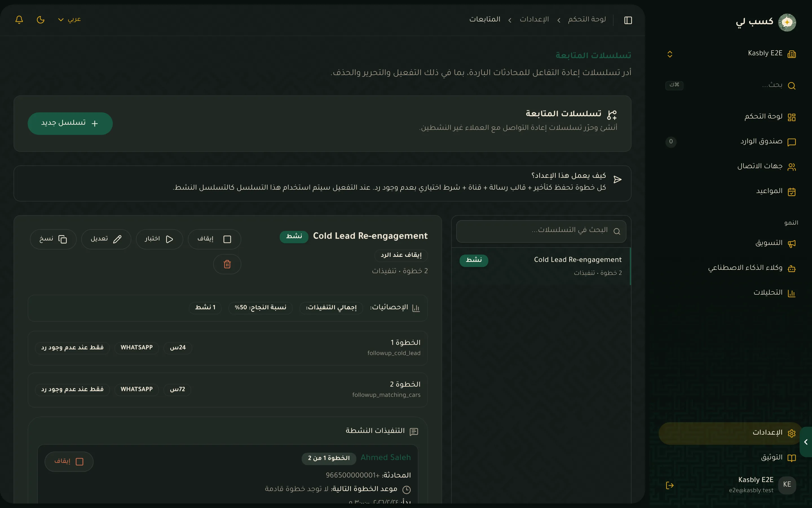Click the الخطوة 1 من 2 badge
This screenshot has width=812, height=508.
point(329,458)
